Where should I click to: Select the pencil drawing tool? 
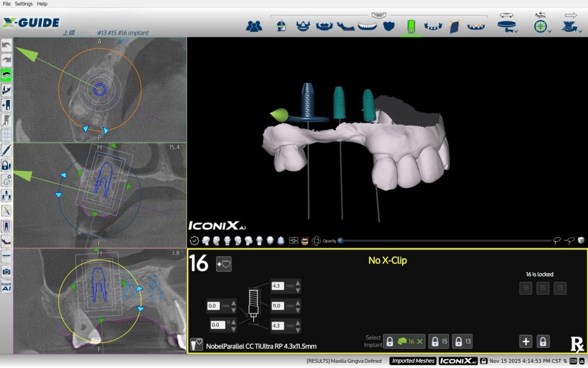6,151
